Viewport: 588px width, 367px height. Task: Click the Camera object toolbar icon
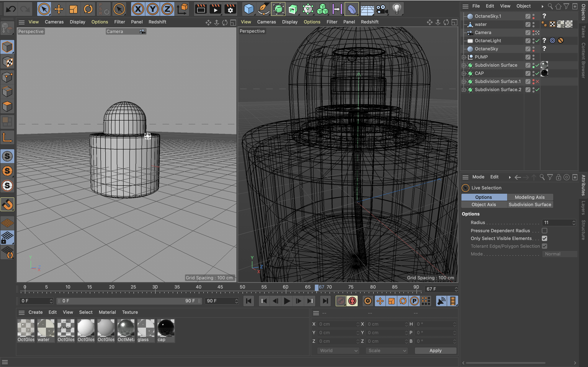click(x=382, y=9)
